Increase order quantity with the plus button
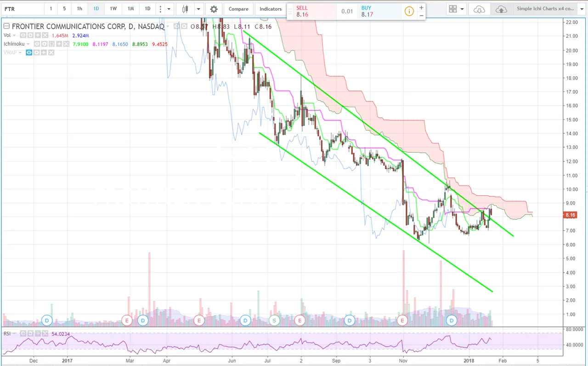Image resolution: width=588 pixels, height=366 pixels. tap(421, 8)
